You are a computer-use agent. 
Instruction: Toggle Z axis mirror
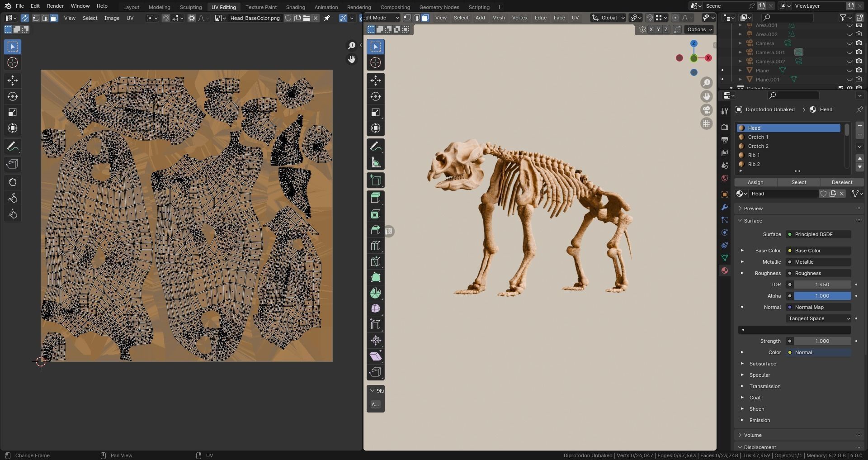(x=666, y=29)
